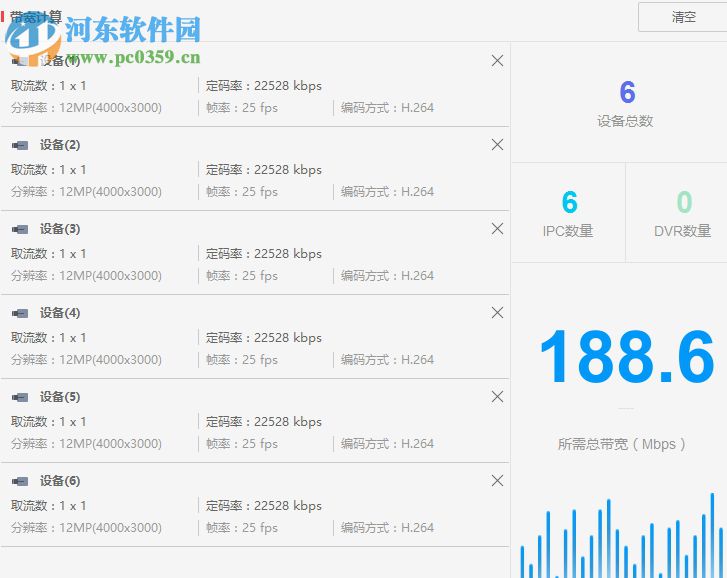
Task: Remove 设备(1) with its X icon
Action: (497, 61)
